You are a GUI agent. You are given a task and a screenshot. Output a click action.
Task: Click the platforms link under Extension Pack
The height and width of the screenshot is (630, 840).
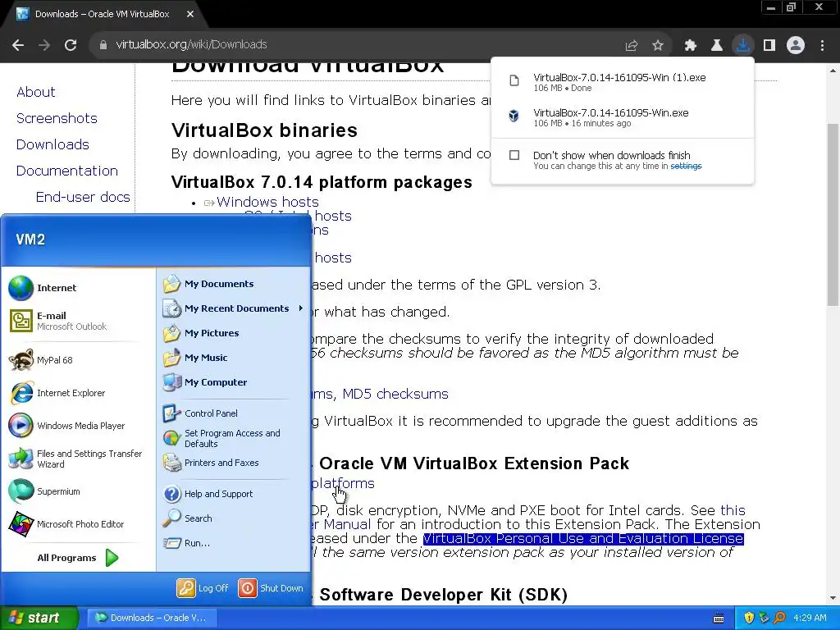point(342,483)
